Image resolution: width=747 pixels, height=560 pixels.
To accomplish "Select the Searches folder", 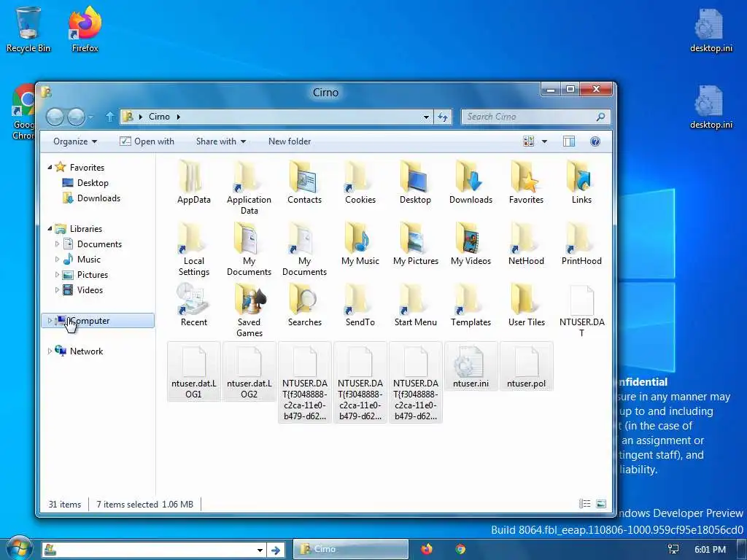I will 304,306.
